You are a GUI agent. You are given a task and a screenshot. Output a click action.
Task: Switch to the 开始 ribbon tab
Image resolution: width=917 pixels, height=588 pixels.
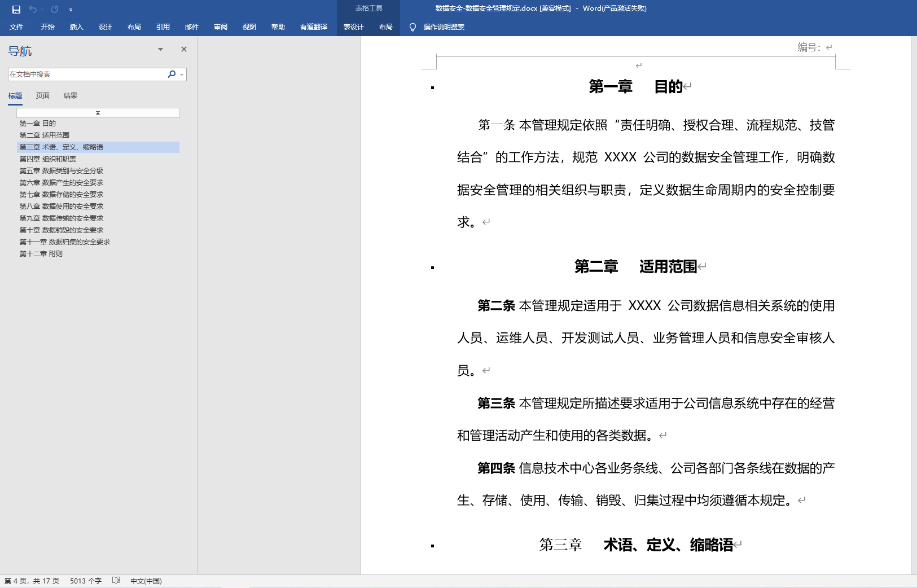(48, 27)
